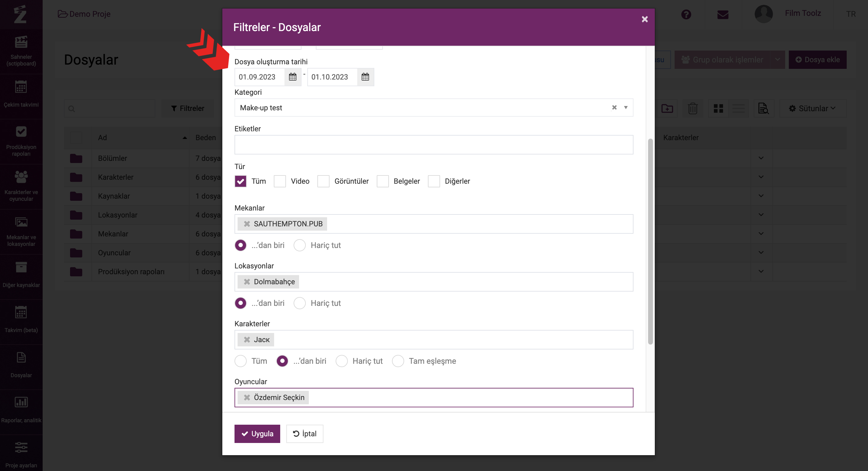The image size is (868, 471).
Task: Open the start date calendar picker
Action: pos(292,77)
